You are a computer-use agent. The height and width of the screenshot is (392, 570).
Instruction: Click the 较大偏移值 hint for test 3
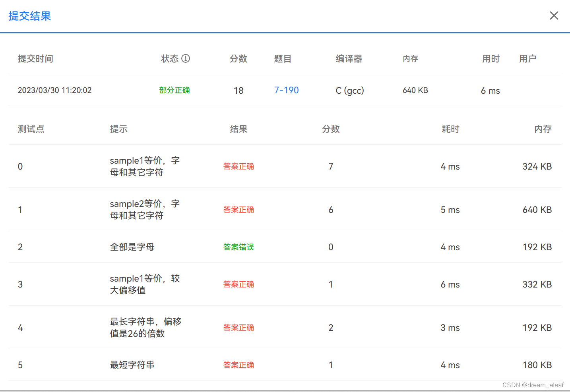[x=145, y=284]
